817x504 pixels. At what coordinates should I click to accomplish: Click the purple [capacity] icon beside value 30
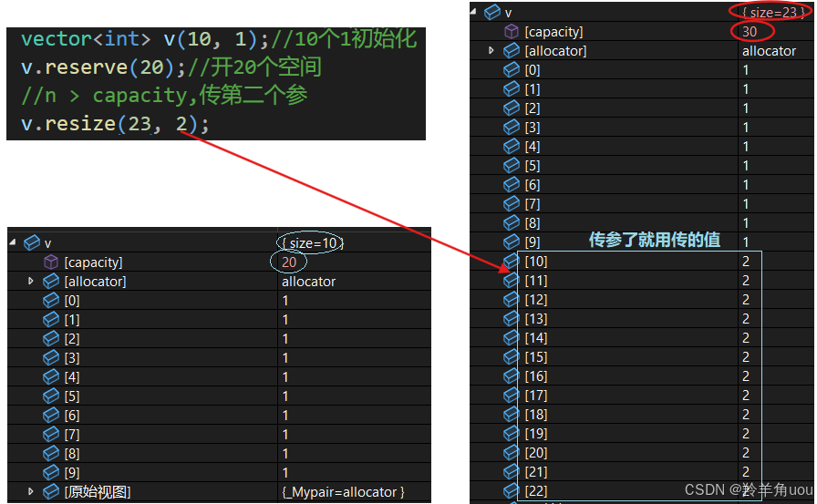(x=512, y=31)
